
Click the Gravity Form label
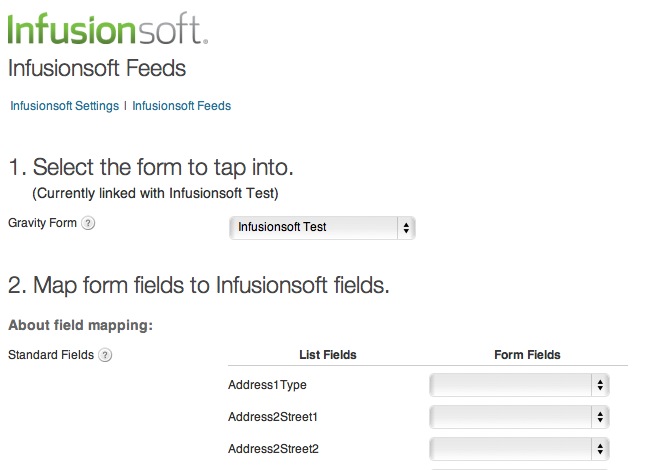(42, 223)
